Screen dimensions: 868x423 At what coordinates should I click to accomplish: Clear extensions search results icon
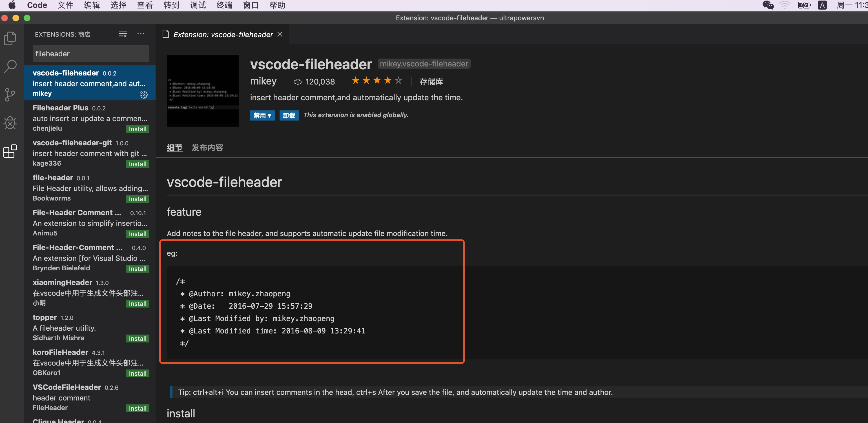pos(123,34)
